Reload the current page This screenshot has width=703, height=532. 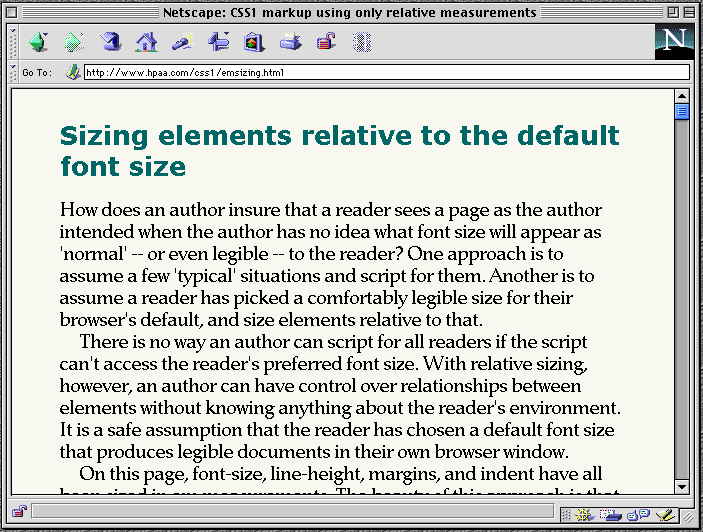(111, 42)
